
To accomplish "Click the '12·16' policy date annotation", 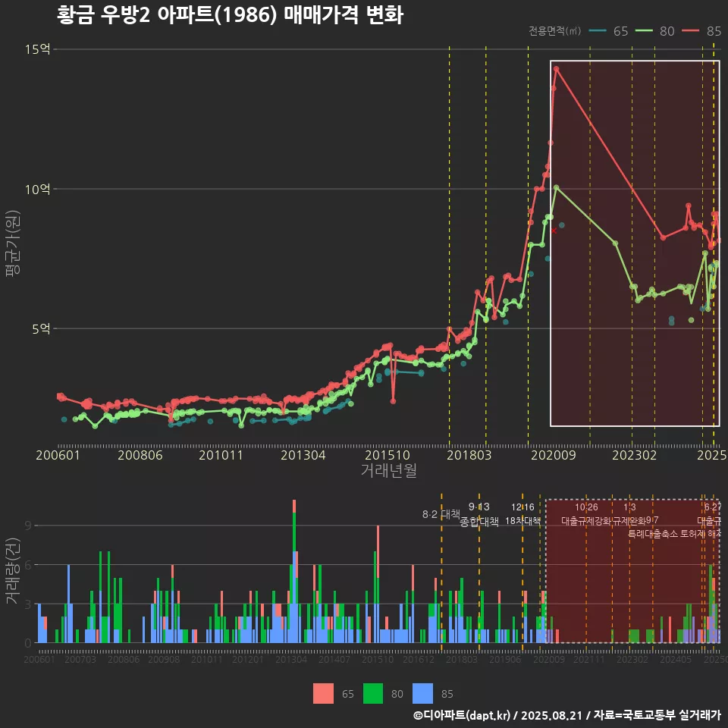I will [x=522, y=507].
